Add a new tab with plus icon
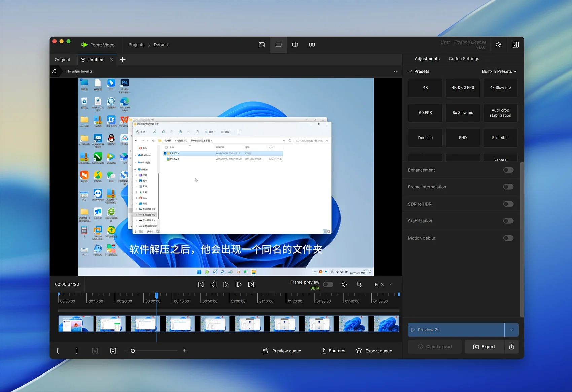This screenshot has width=572, height=392. click(122, 60)
